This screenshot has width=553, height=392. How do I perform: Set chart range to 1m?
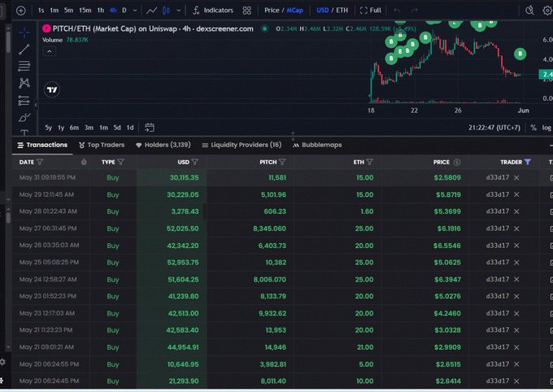tap(103, 128)
